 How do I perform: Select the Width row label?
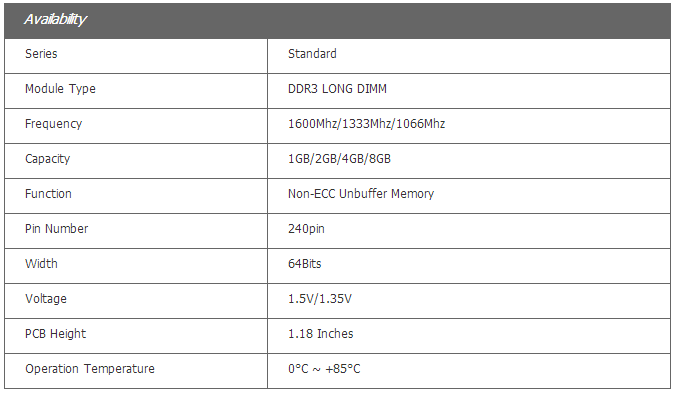pyautogui.click(x=41, y=263)
